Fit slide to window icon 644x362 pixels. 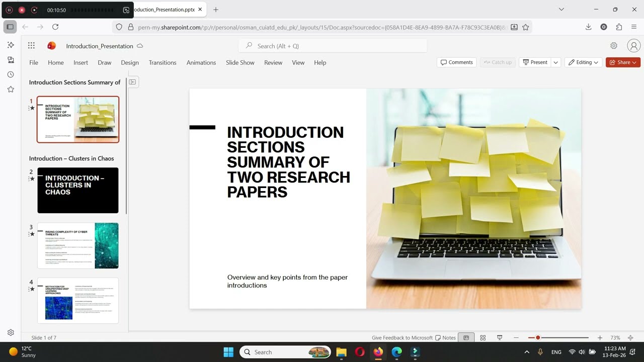click(630, 338)
